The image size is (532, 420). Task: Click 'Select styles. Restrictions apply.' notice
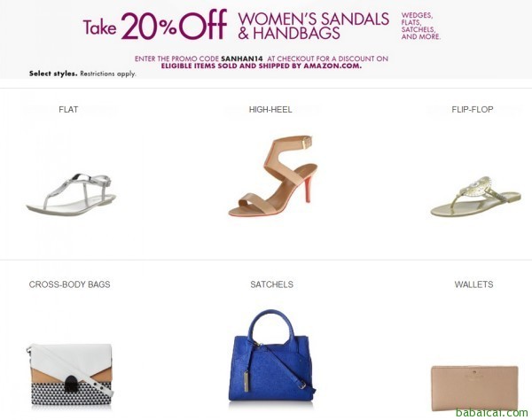click(x=82, y=73)
